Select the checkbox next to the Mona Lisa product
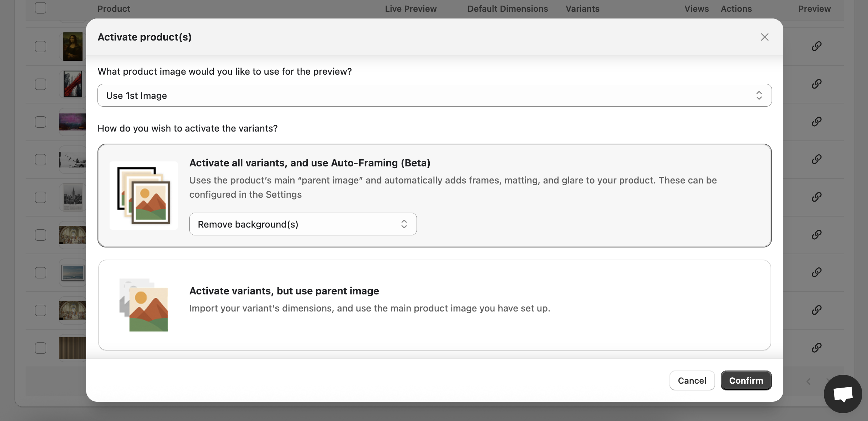868x421 pixels. tap(40, 46)
